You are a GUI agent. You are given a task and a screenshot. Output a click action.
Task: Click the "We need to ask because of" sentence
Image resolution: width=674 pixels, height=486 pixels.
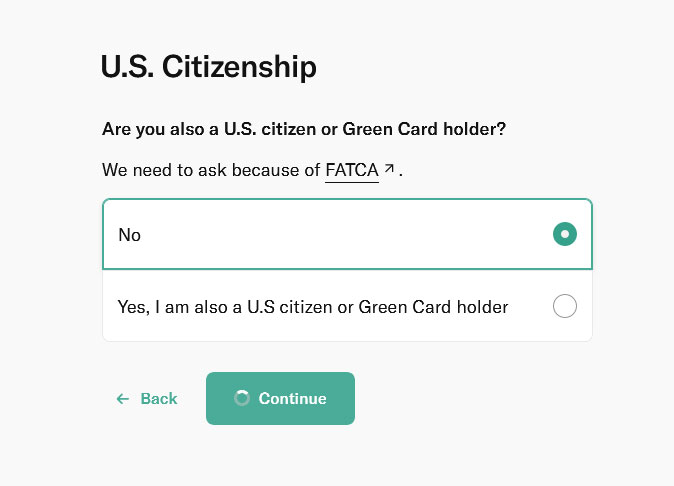(x=211, y=170)
